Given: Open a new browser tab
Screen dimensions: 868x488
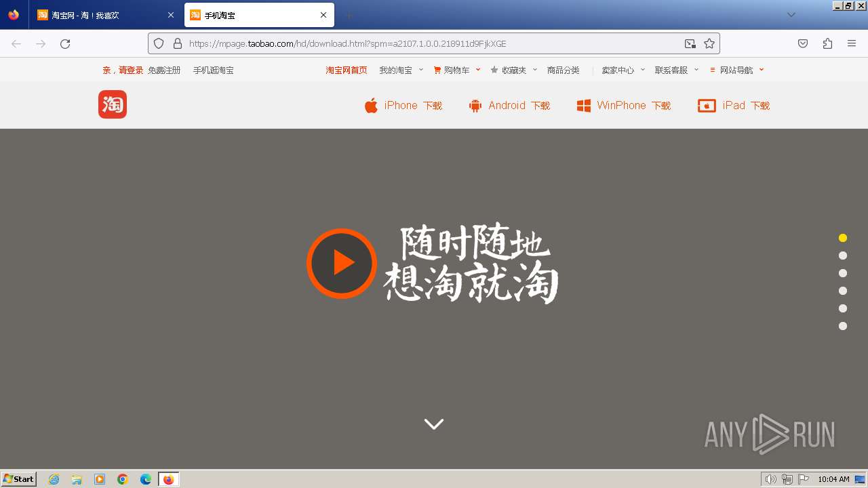Looking at the screenshot, I should [x=349, y=15].
